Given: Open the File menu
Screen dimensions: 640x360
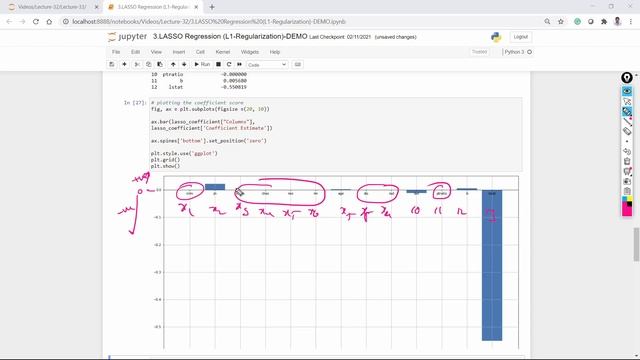Looking at the screenshot, I should 116,52.
